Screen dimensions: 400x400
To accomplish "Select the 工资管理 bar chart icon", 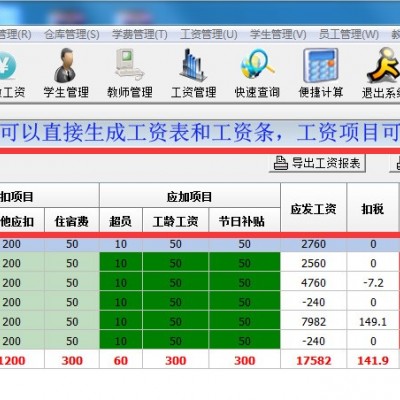I will pyautogui.click(x=193, y=65).
